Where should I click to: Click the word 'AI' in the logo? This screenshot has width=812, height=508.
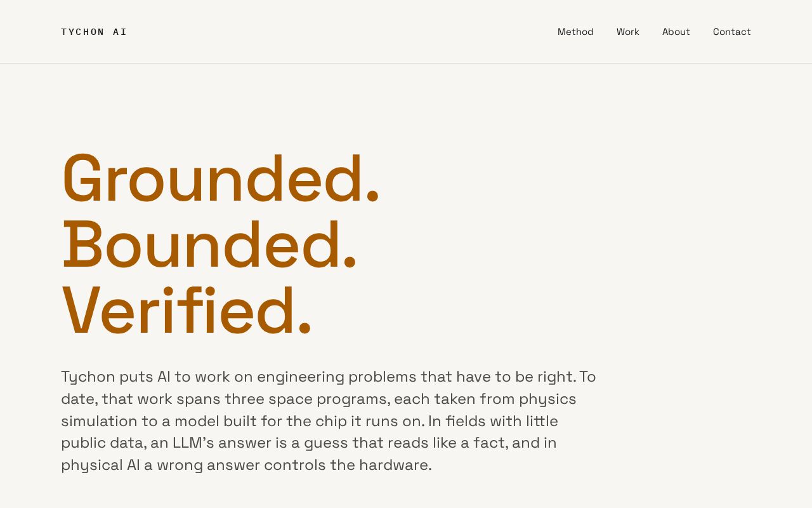click(x=120, y=32)
